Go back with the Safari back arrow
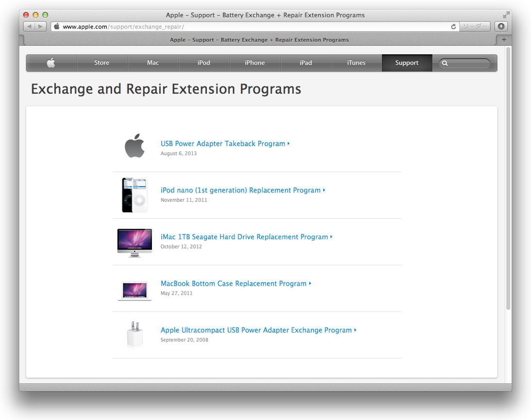The image size is (531, 420). point(30,26)
